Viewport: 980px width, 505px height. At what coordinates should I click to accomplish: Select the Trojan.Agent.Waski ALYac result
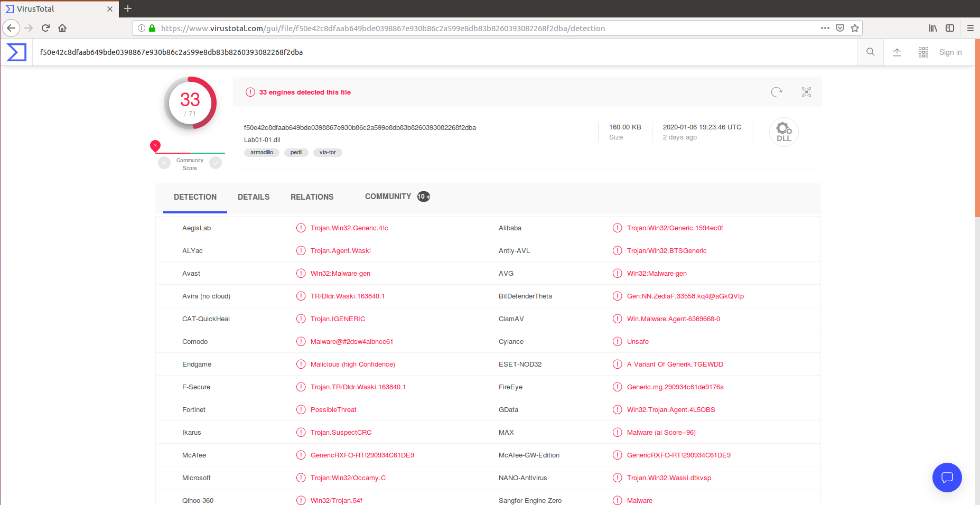click(x=341, y=251)
